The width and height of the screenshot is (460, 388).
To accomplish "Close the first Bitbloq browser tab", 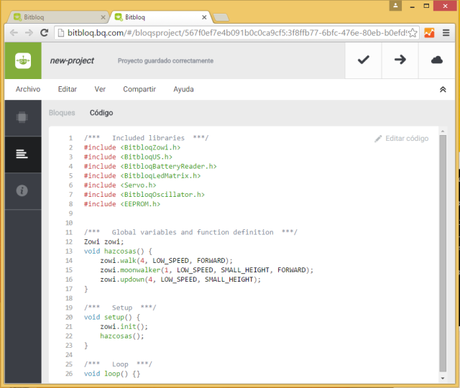I will [103, 17].
